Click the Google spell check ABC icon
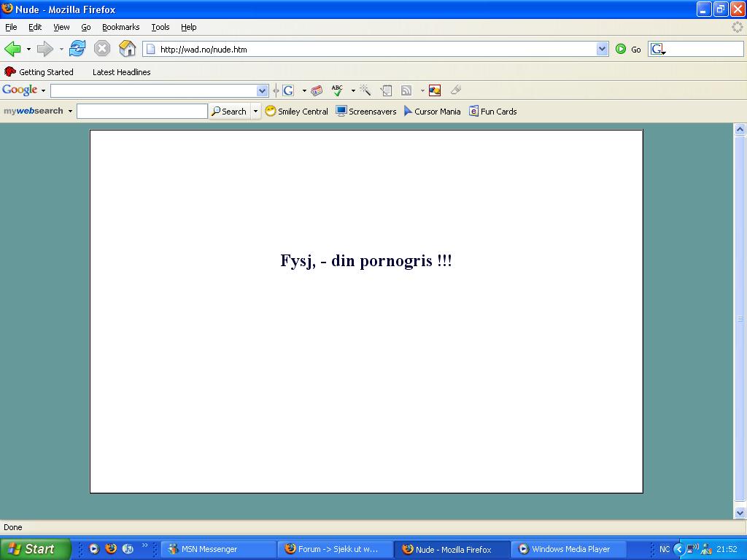 337,90
